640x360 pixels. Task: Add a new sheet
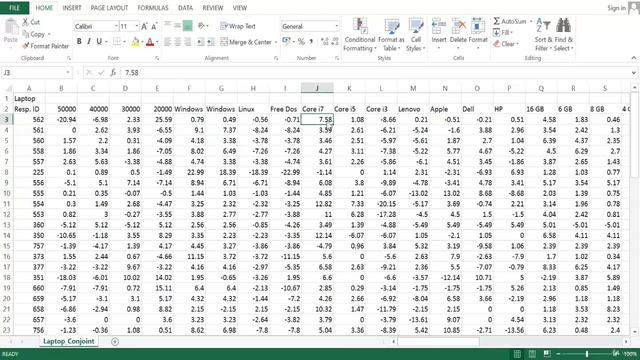tap(115, 342)
